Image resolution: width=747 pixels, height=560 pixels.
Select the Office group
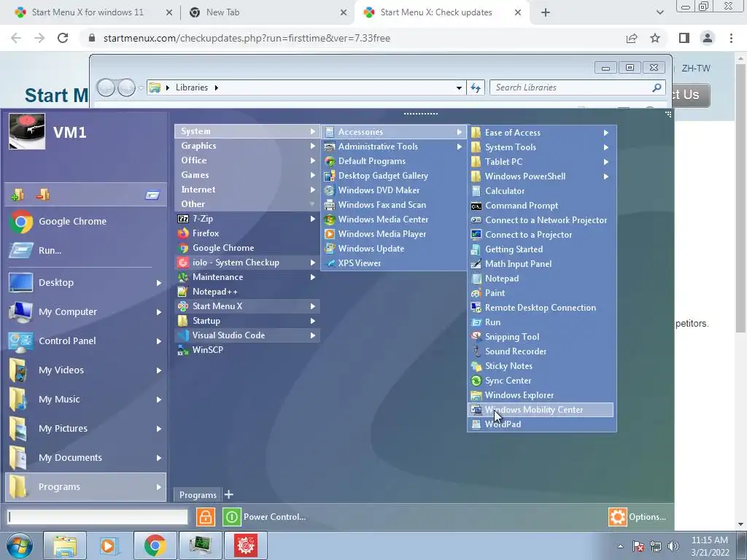click(247, 160)
